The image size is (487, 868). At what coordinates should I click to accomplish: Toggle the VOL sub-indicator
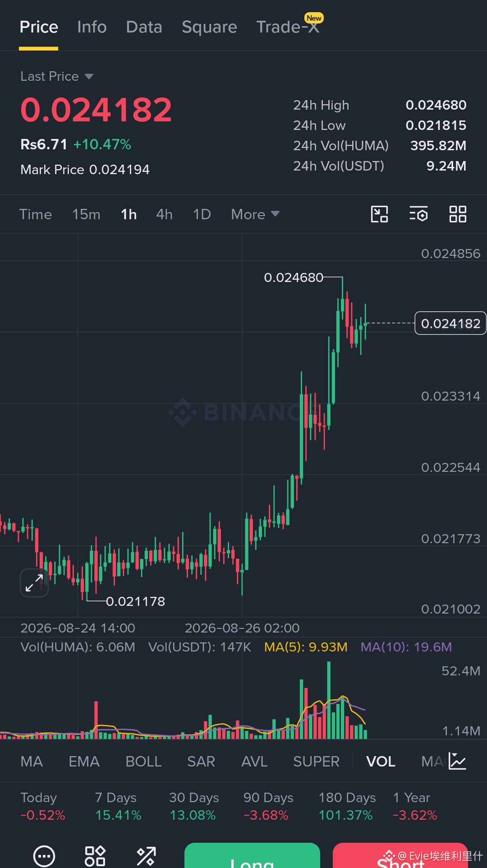coord(381,762)
